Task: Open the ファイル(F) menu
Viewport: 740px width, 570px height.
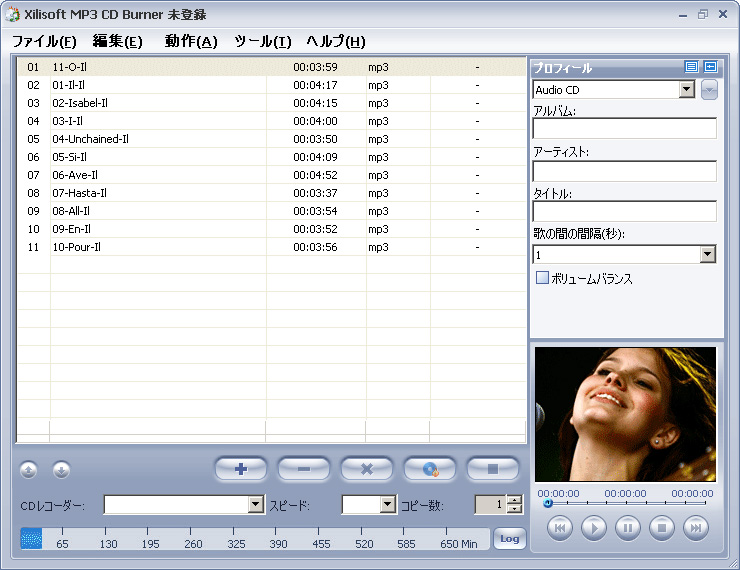Action: [x=44, y=41]
